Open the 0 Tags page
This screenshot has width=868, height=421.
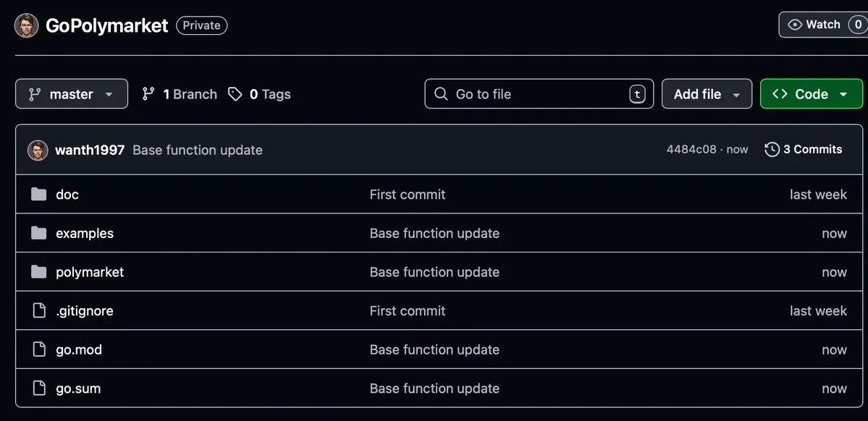point(259,94)
